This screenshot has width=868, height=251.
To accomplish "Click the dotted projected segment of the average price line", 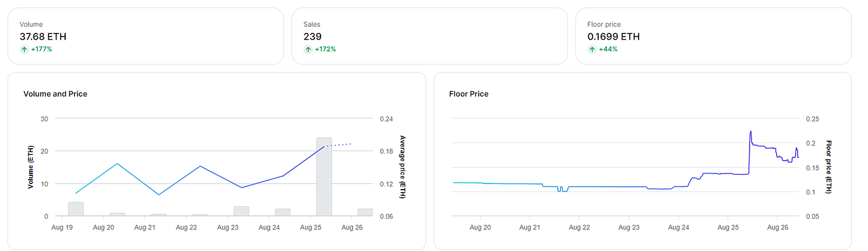I will click(x=339, y=145).
